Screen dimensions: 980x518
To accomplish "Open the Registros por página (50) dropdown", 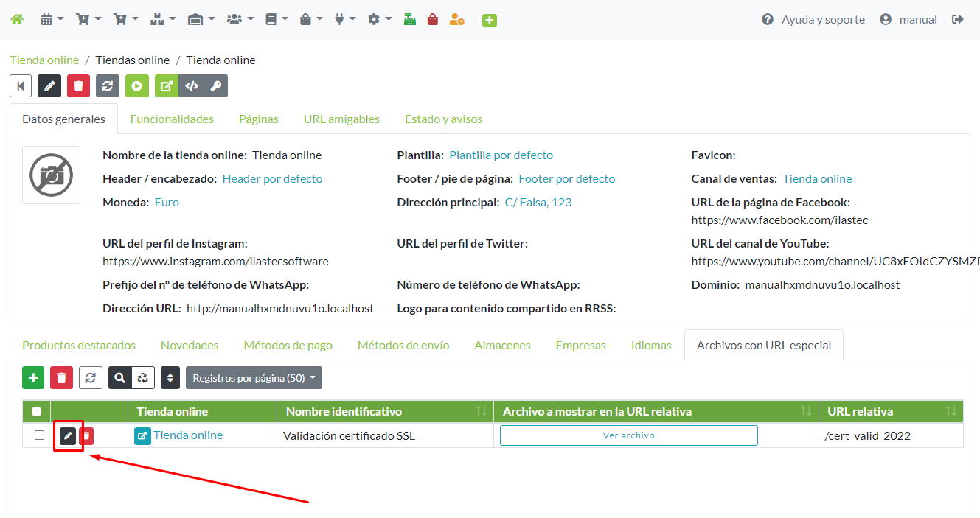I will 254,377.
